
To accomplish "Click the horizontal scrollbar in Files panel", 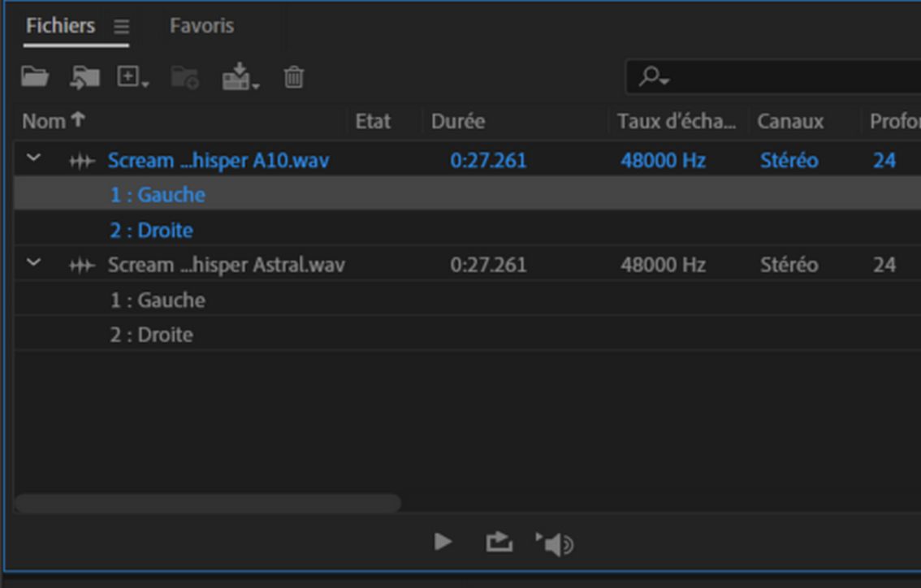I will (x=208, y=503).
